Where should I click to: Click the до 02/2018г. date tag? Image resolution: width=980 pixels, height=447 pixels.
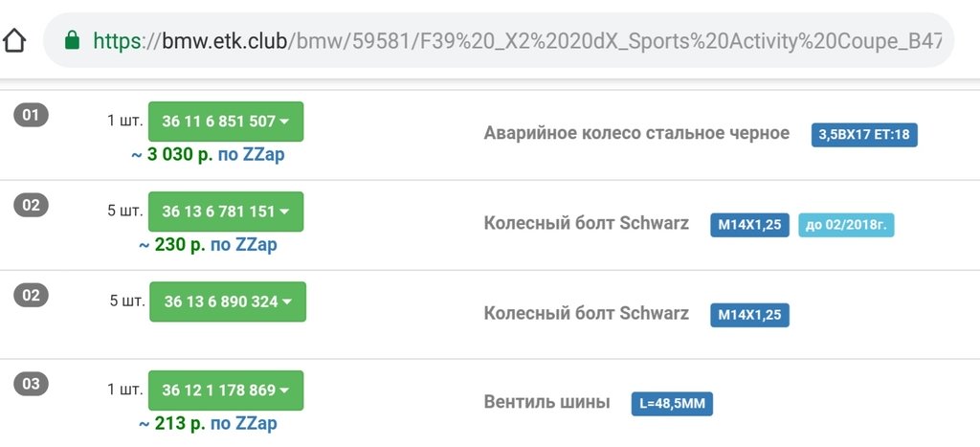[x=846, y=225]
